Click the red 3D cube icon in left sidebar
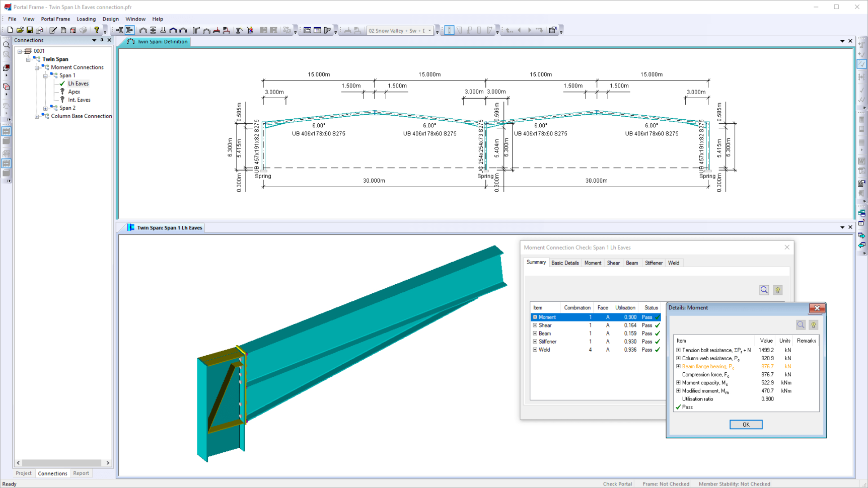The height and width of the screenshot is (488, 868). point(7,67)
